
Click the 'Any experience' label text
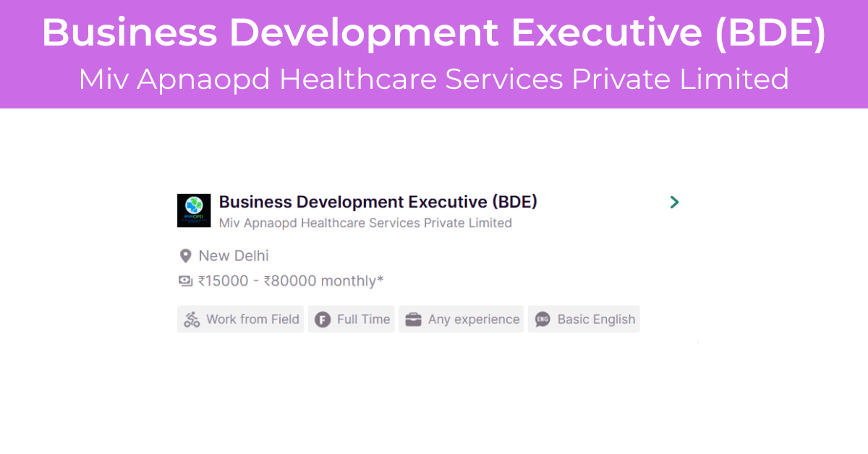(x=474, y=320)
